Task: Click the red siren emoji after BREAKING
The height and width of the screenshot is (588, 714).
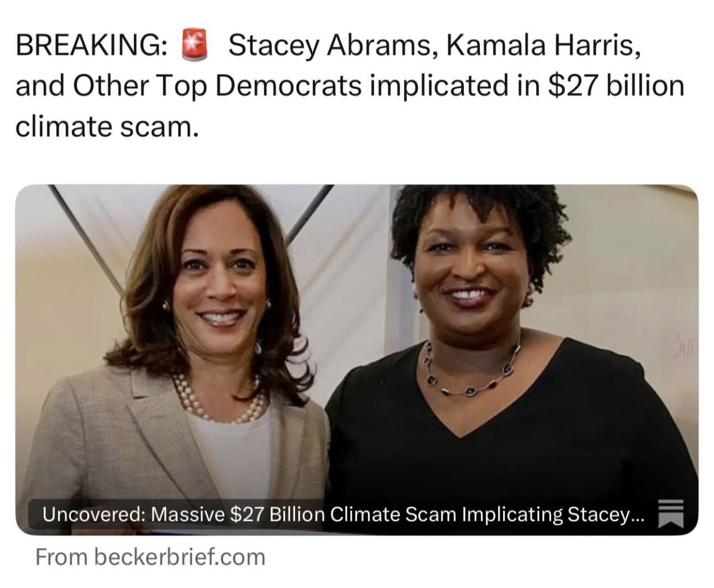Action: click(195, 46)
